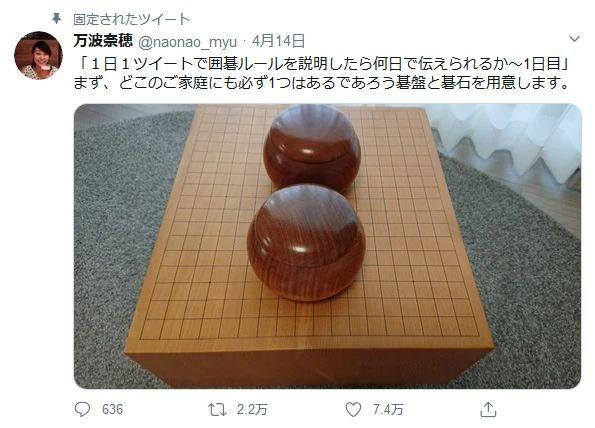
Task: Open the Go board photo
Action: (327, 246)
